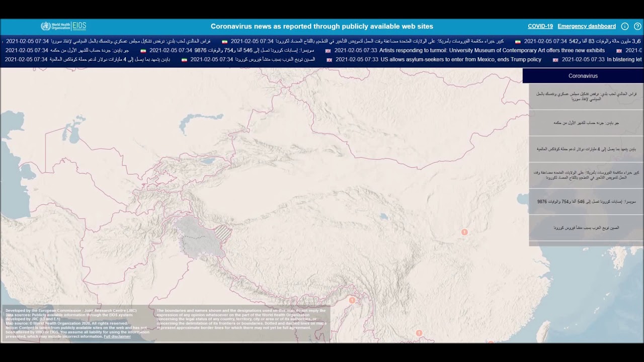Screen dimensions: 644x362
Task: Select the Coronavirus panel header
Action: [583, 76]
